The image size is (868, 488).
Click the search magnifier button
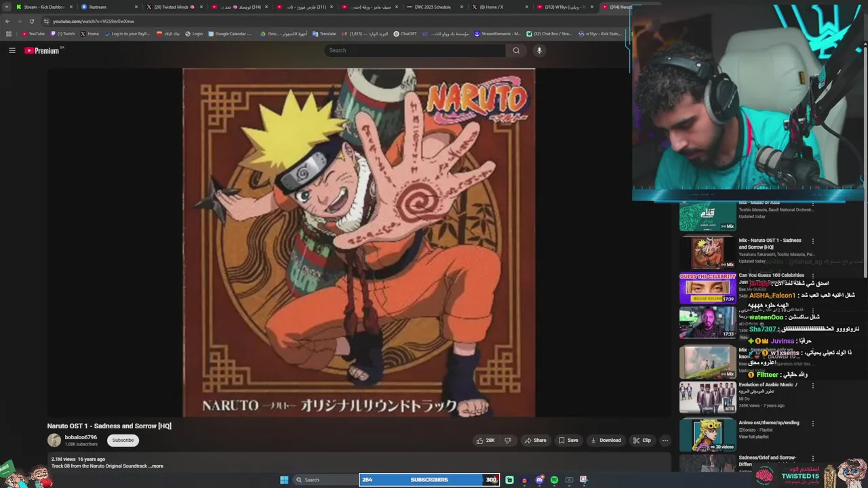tap(516, 50)
